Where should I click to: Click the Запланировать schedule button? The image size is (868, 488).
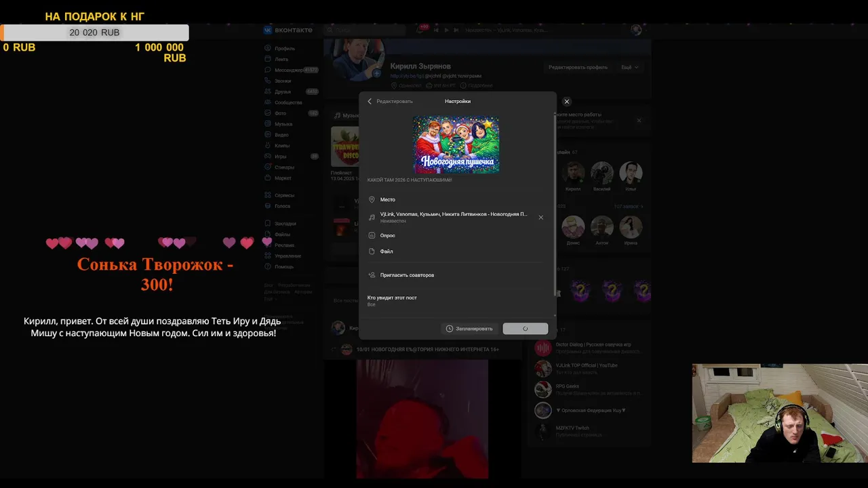[x=469, y=329]
